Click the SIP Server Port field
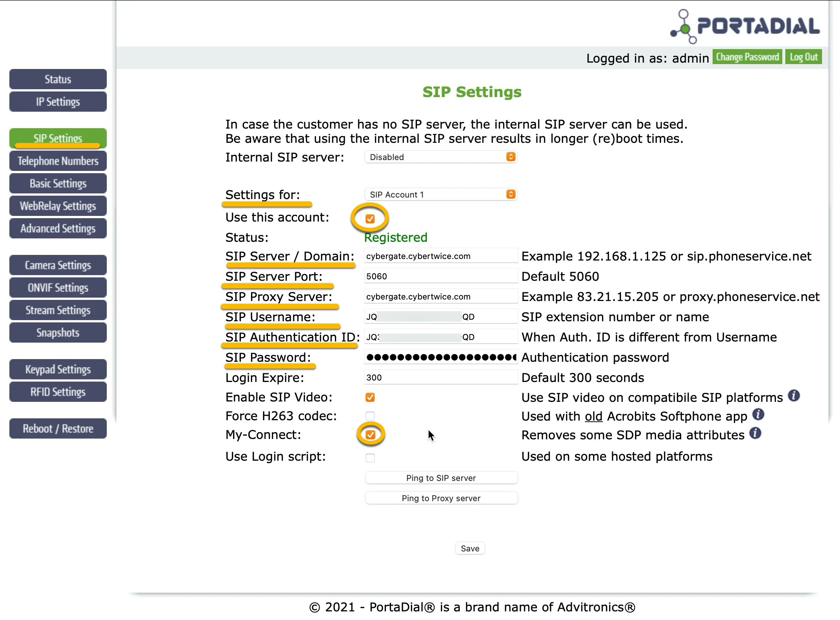The image size is (840, 620). point(441,276)
